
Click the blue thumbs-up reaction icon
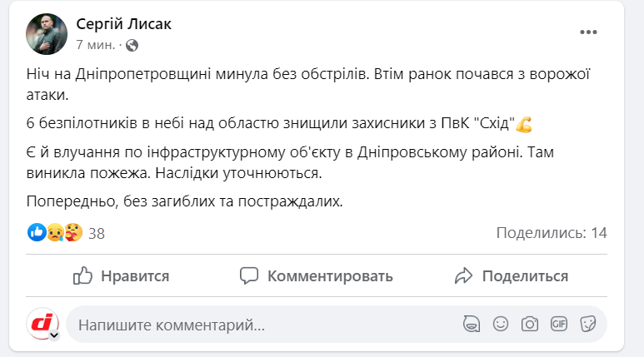tap(36, 233)
